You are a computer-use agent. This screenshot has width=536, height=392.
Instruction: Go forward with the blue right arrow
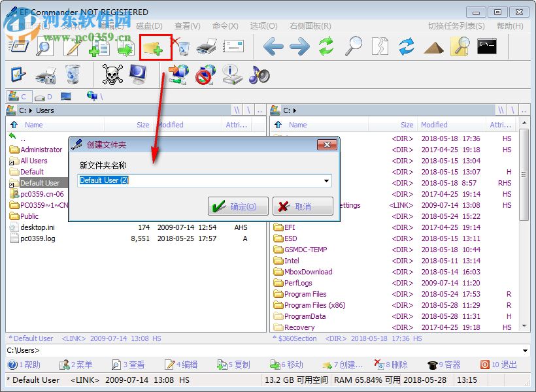click(299, 46)
